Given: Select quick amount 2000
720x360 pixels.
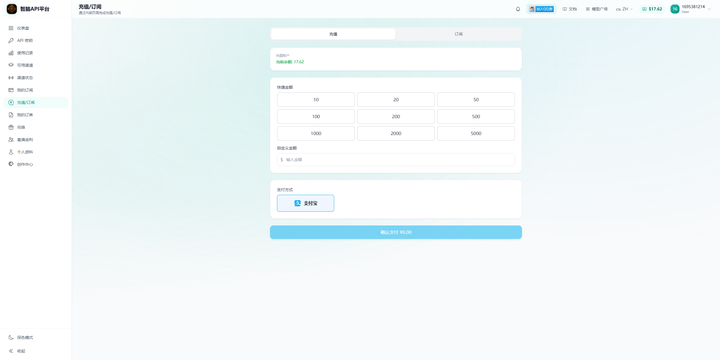Looking at the screenshot, I should click(x=396, y=134).
